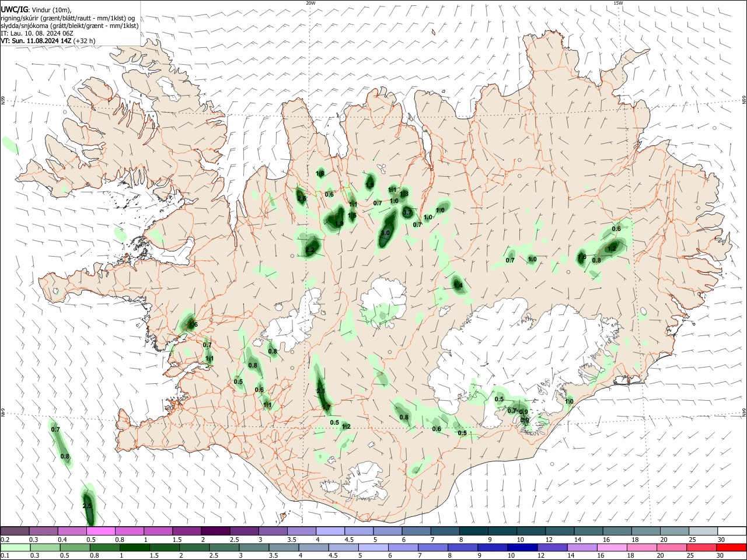747x560 pixels.
Task: Click the UWC/IG title text
Action: tap(14, 10)
